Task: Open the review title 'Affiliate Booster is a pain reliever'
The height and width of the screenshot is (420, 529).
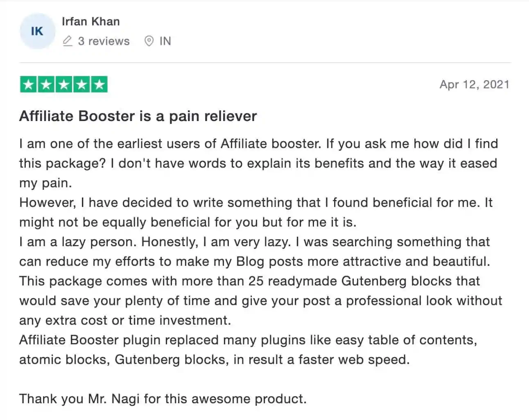Action: pyautogui.click(x=138, y=116)
